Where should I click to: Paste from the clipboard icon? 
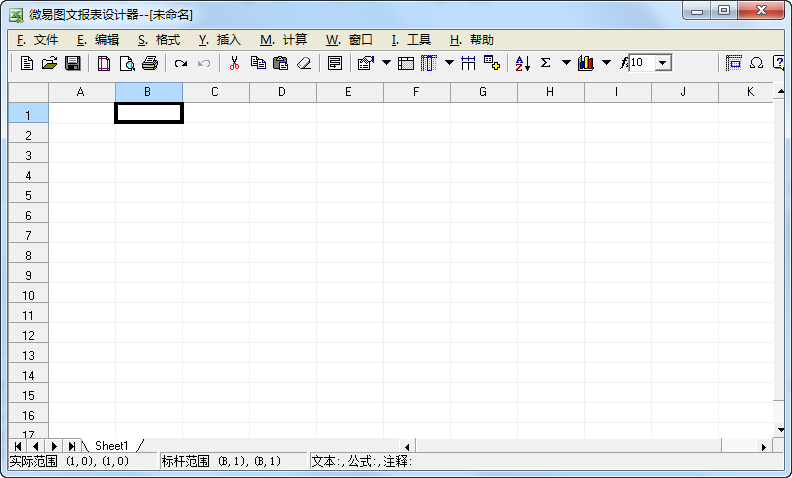pyautogui.click(x=280, y=63)
